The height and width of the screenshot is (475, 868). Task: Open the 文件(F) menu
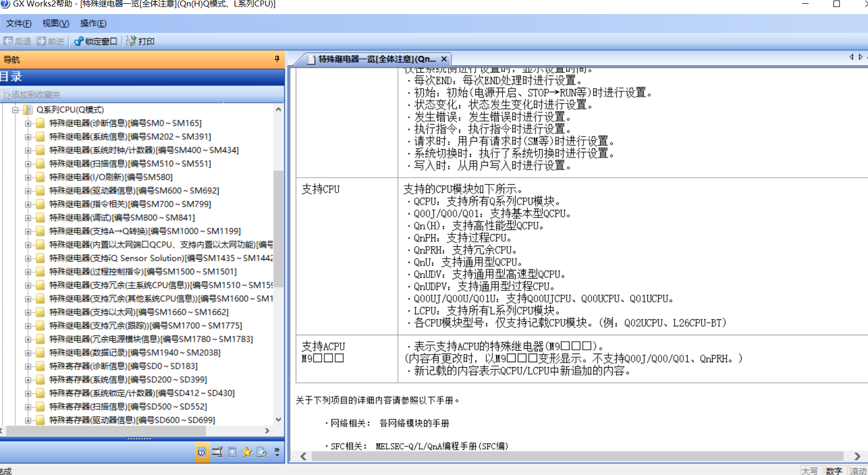click(x=18, y=23)
